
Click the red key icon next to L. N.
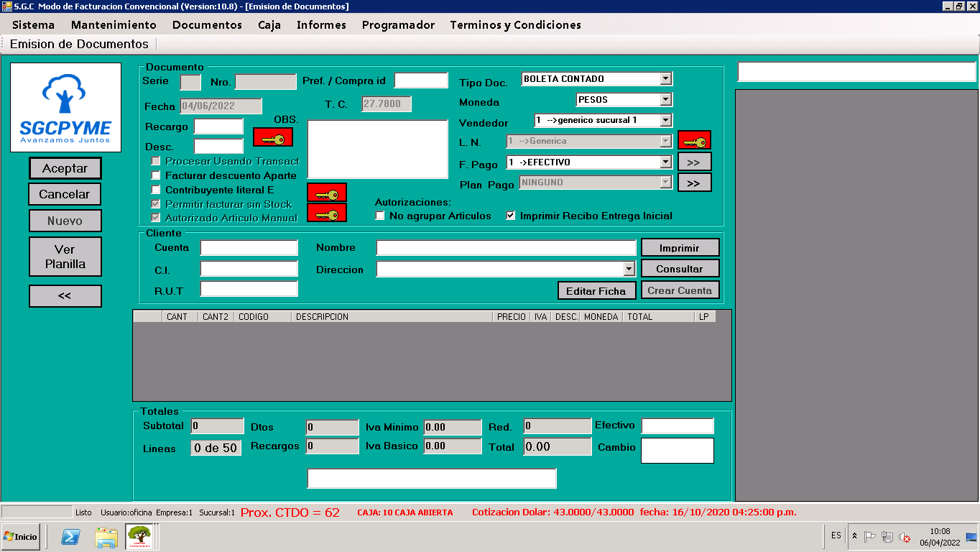point(694,140)
